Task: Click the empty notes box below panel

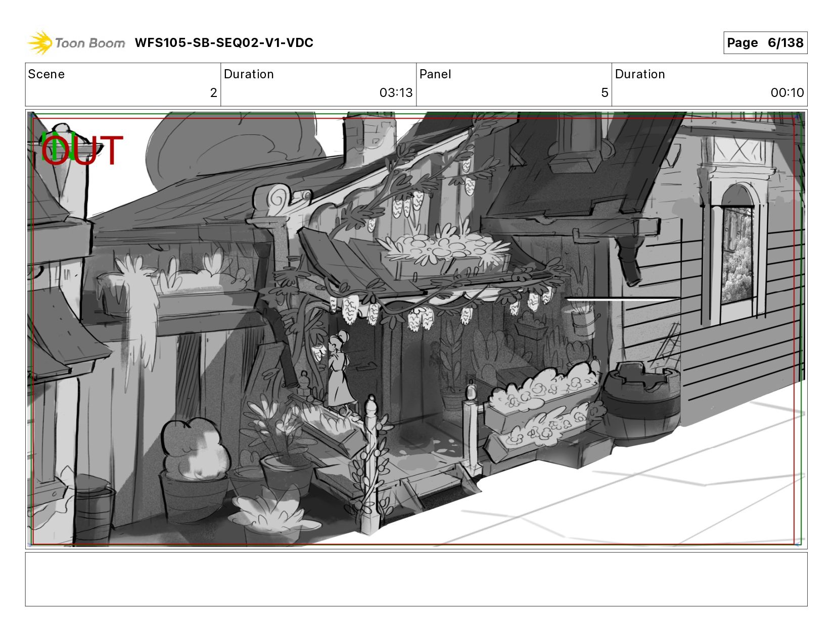Action: (416, 579)
